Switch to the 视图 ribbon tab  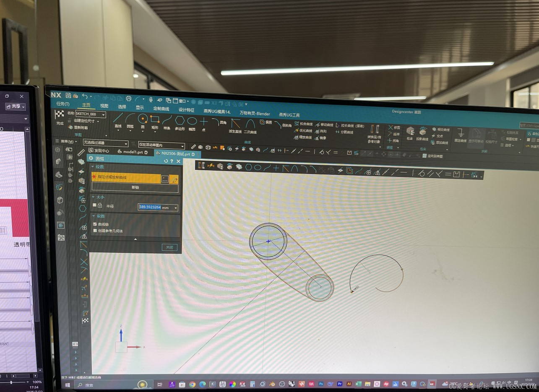104,106
